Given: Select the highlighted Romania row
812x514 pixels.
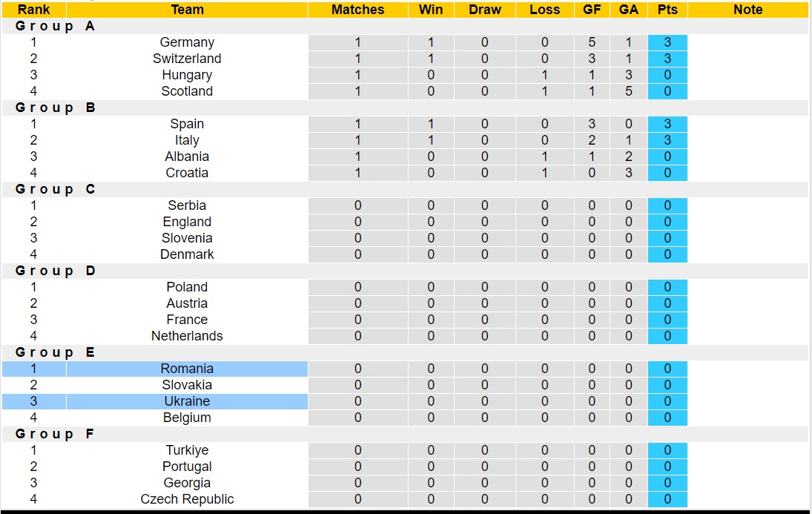Looking at the screenshot, I should pyautogui.click(x=187, y=369).
